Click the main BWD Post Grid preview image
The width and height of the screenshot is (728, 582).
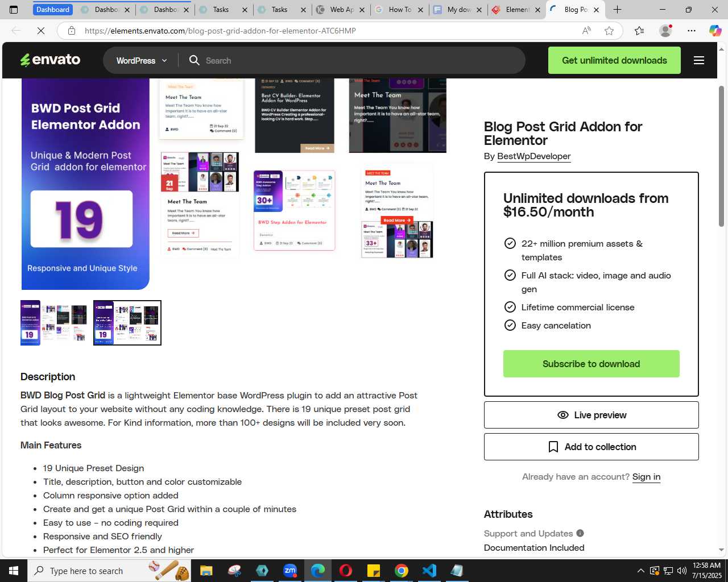point(234,184)
